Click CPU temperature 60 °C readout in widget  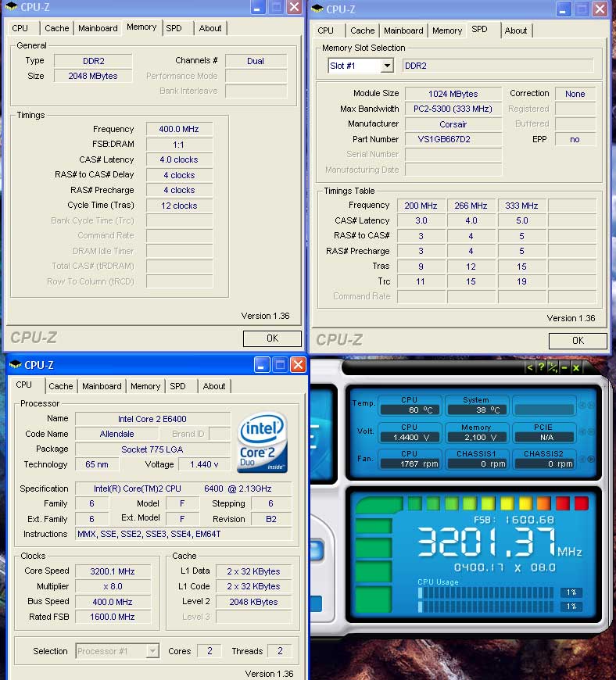click(x=410, y=410)
